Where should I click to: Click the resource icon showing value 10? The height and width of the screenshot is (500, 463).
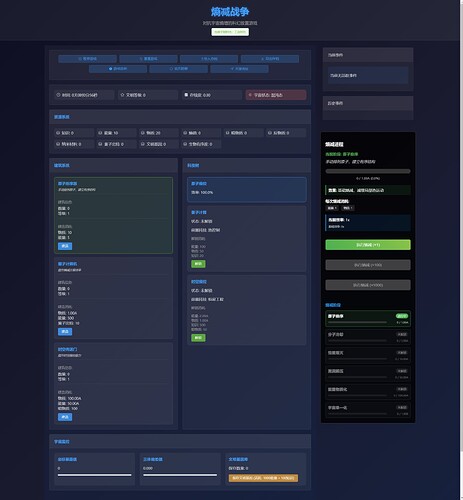click(100, 133)
